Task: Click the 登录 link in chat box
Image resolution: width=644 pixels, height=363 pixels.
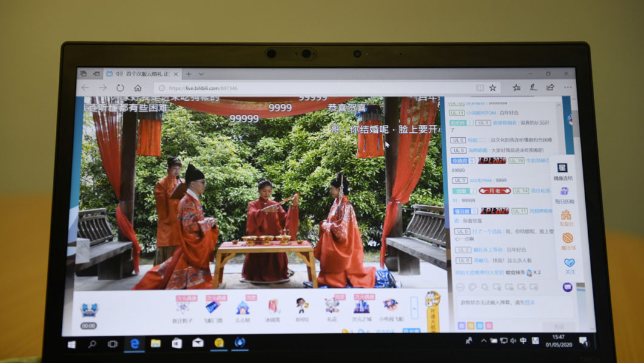Action: click(529, 302)
